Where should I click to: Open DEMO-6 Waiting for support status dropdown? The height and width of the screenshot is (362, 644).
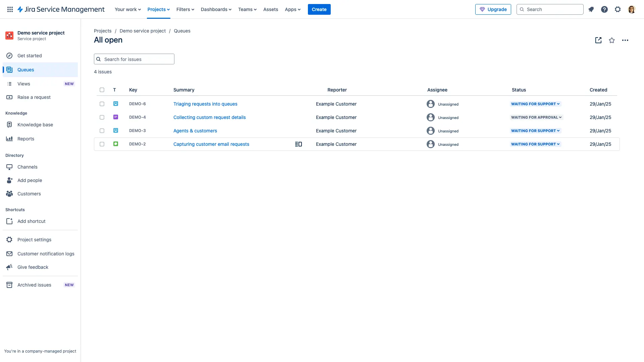pos(535,104)
